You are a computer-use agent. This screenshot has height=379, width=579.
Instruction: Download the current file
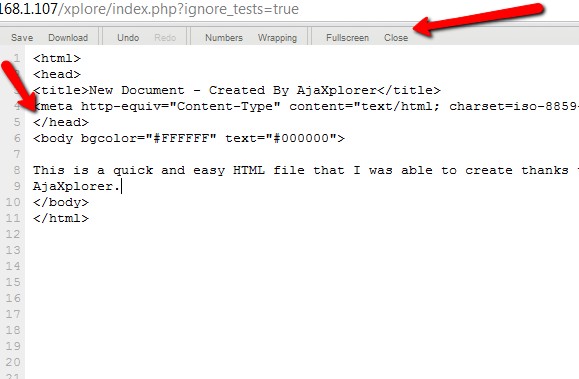pyautogui.click(x=68, y=38)
